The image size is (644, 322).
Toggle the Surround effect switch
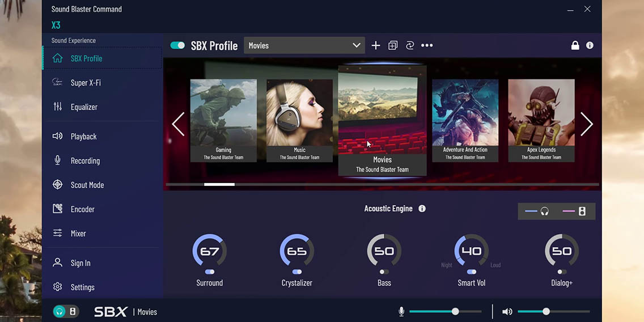[x=209, y=272]
